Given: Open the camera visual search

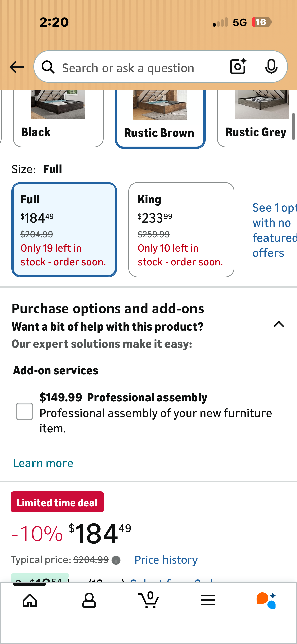Looking at the screenshot, I should 237,67.
